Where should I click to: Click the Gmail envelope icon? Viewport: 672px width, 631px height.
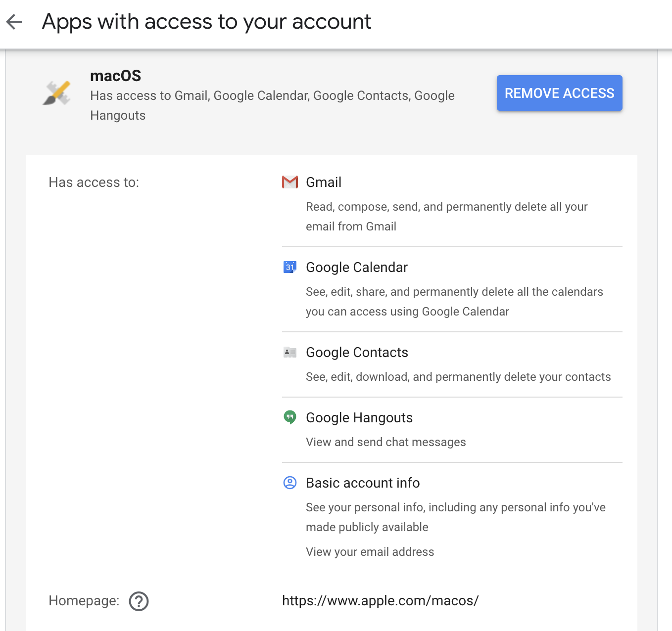[290, 182]
